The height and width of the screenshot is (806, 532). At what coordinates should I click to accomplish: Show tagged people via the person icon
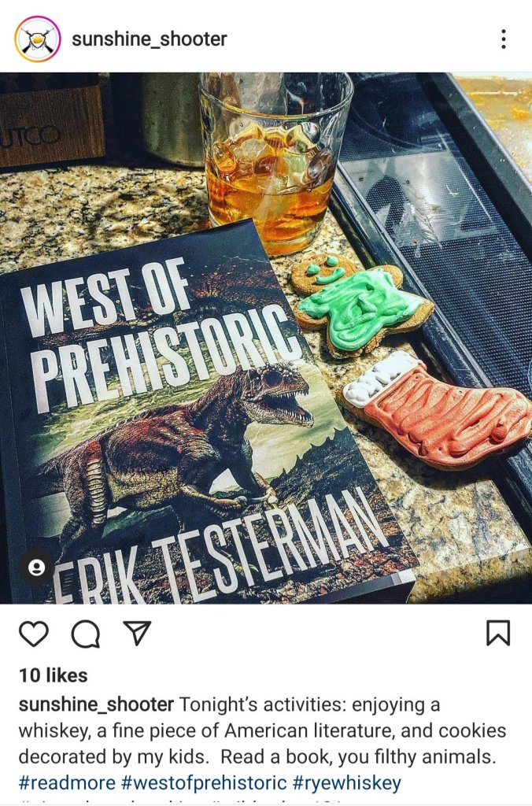[36, 568]
